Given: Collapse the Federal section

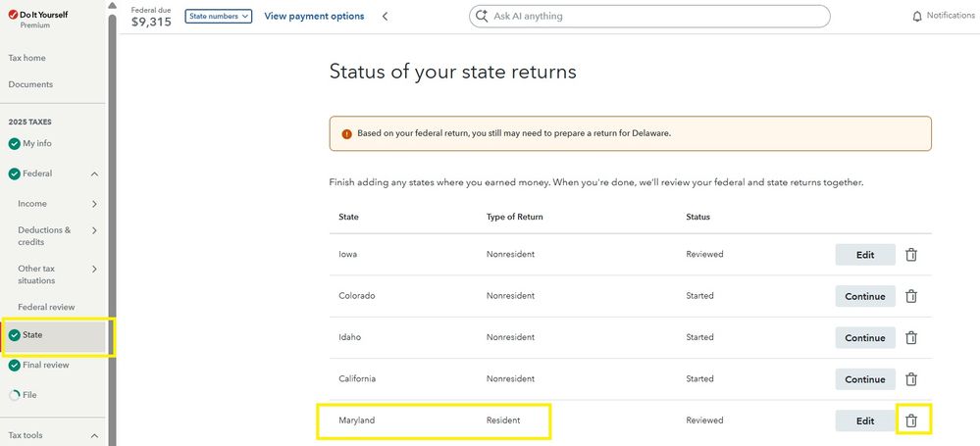Looking at the screenshot, I should pos(94,173).
